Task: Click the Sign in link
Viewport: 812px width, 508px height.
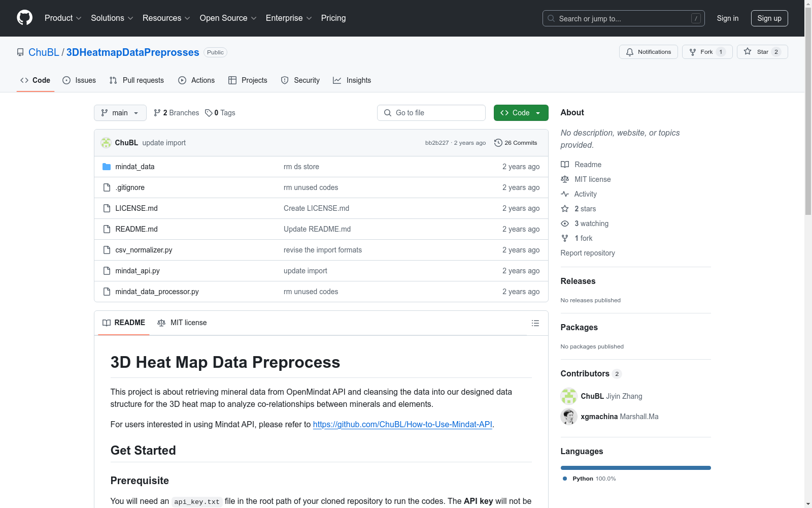Action: tap(728, 18)
